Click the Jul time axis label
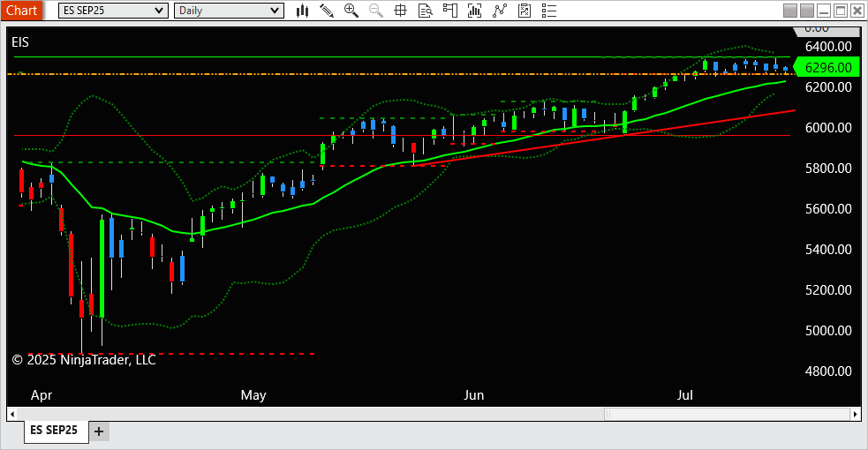 pos(684,395)
